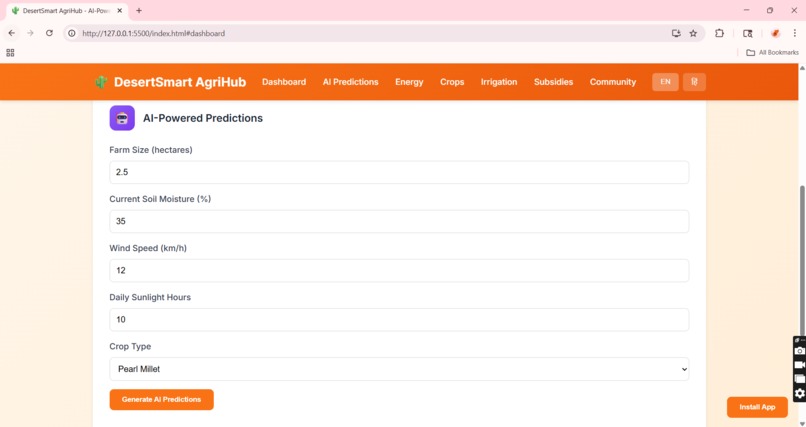Open the Energy nav item

(x=409, y=82)
